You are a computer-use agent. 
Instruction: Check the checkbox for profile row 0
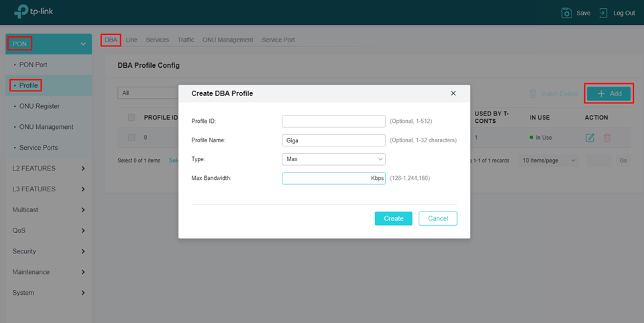pyautogui.click(x=131, y=138)
